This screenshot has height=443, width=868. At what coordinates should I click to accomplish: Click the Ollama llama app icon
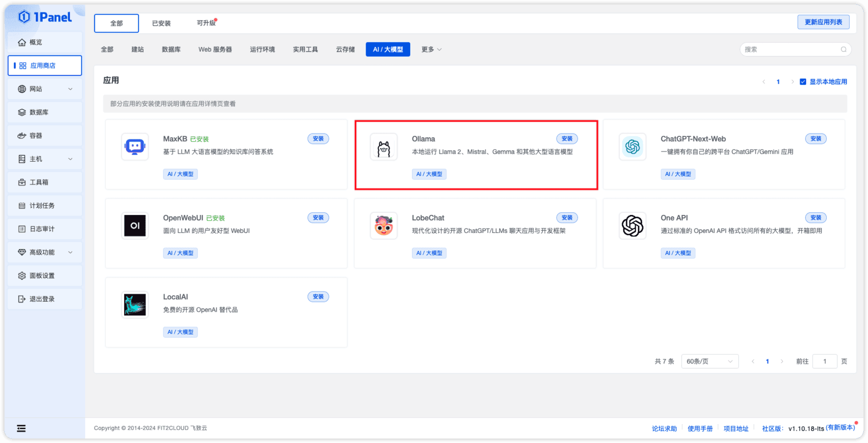(384, 147)
